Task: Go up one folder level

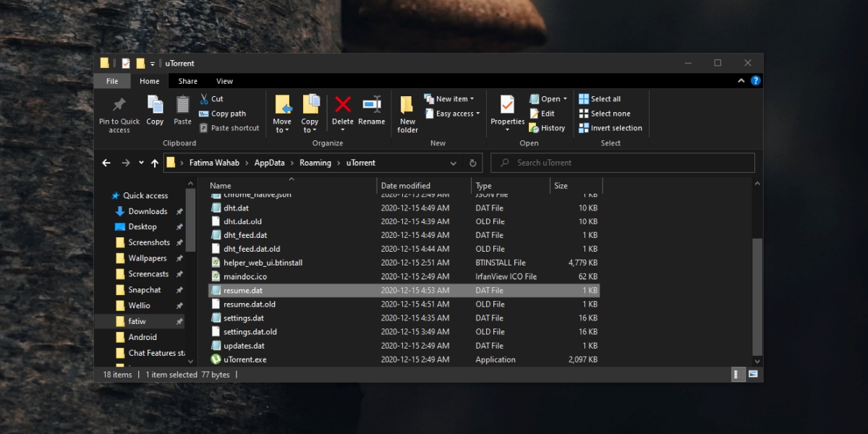Action: (x=155, y=163)
